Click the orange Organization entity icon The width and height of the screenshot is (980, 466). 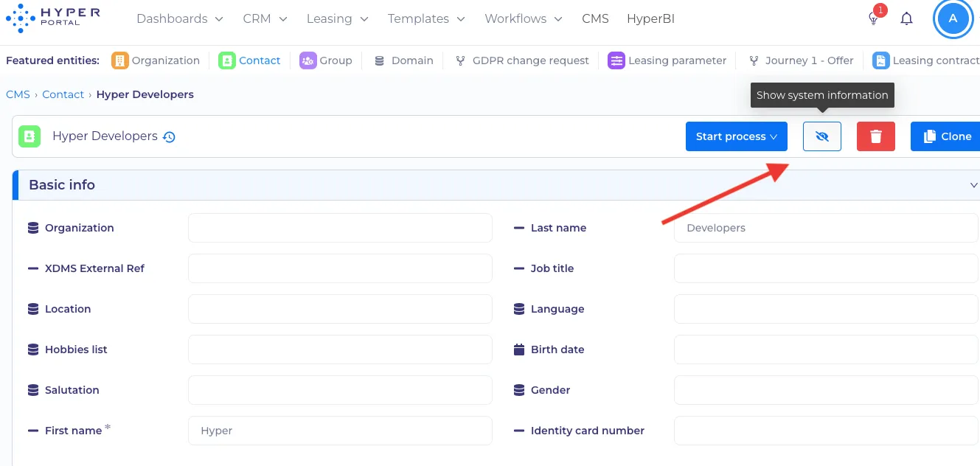[x=120, y=60]
